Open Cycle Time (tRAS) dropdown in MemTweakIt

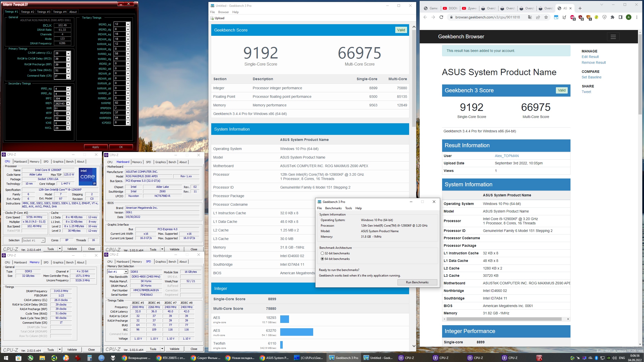(68, 71)
